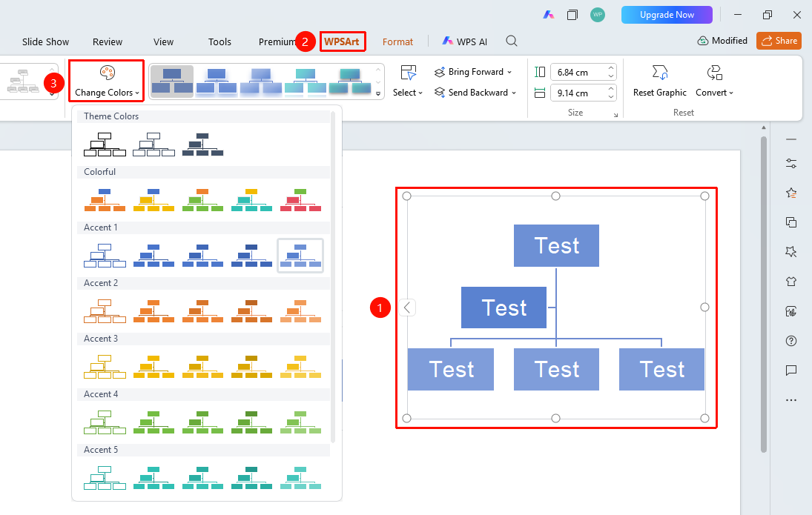Click the Bring Forward layers icon

point(440,72)
